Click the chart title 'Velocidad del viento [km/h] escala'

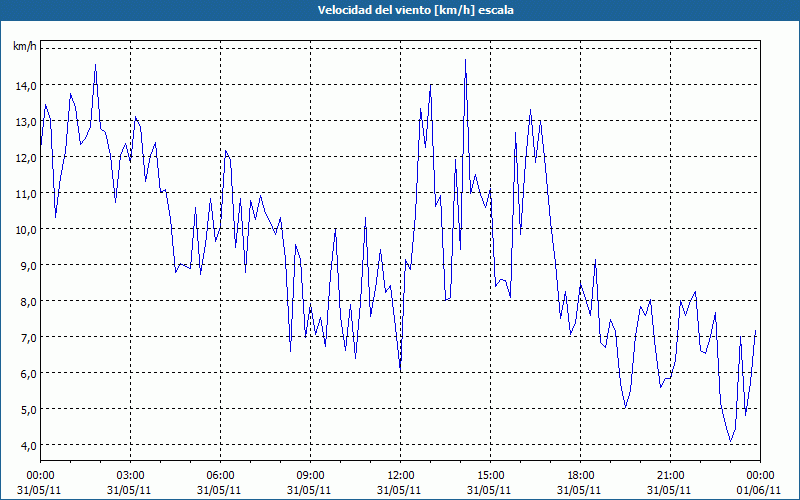(415, 10)
